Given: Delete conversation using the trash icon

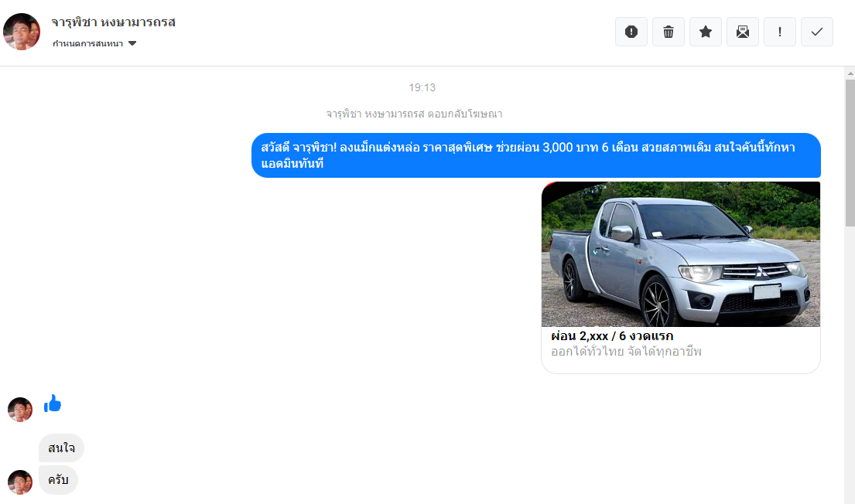Looking at the screenshot, I should (668, 32).
